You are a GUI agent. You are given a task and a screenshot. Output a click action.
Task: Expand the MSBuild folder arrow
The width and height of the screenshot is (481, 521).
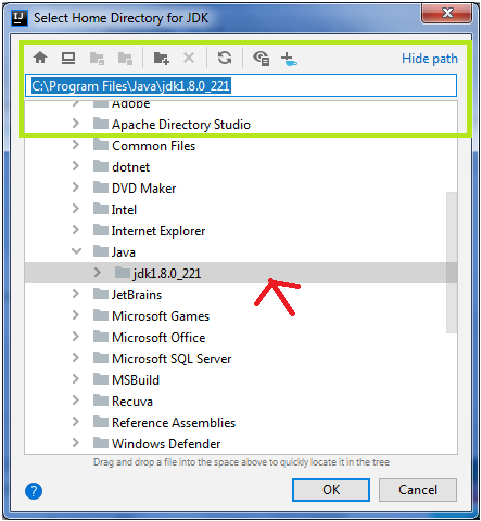click(76, 379)
